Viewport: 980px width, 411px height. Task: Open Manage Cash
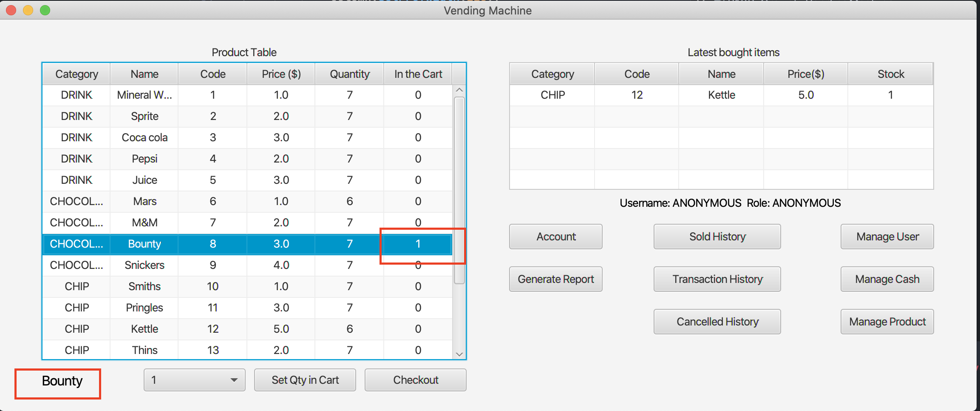point(887,279)
